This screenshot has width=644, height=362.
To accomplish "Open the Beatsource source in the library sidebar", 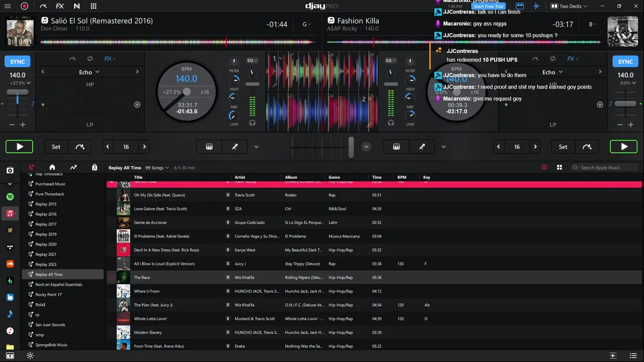I will click(x=10, y=297).
